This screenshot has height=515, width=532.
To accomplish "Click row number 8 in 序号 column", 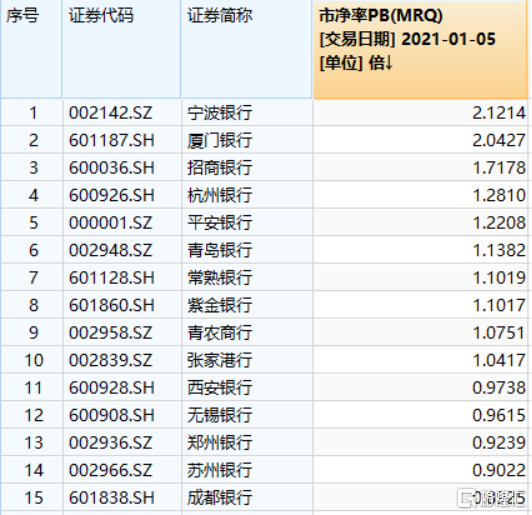I will coord(33,305).
